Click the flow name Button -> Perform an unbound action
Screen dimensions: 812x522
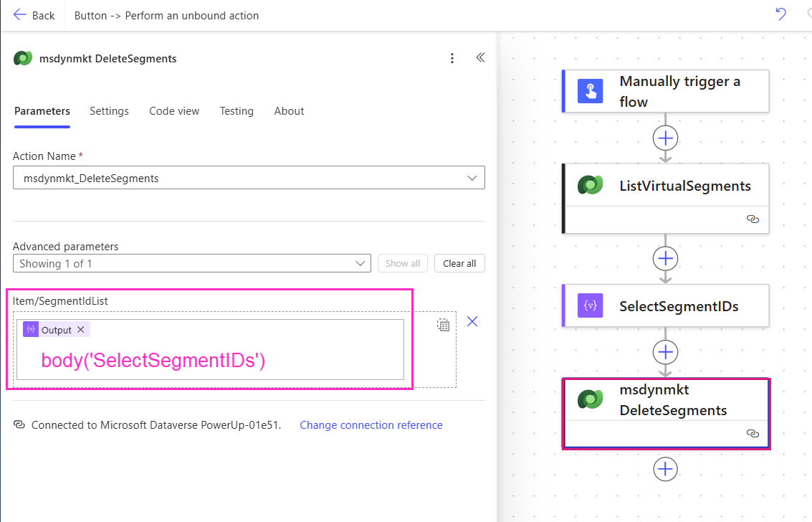point(166,16)
